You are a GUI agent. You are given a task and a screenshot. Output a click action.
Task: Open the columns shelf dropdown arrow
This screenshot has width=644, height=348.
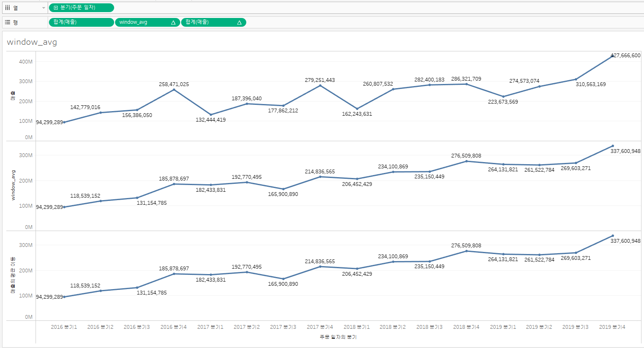click(43, 8)
